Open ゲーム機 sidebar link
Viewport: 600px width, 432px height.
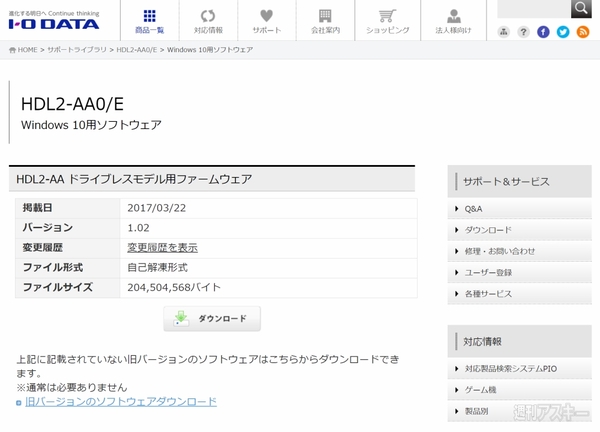(520, 390)
